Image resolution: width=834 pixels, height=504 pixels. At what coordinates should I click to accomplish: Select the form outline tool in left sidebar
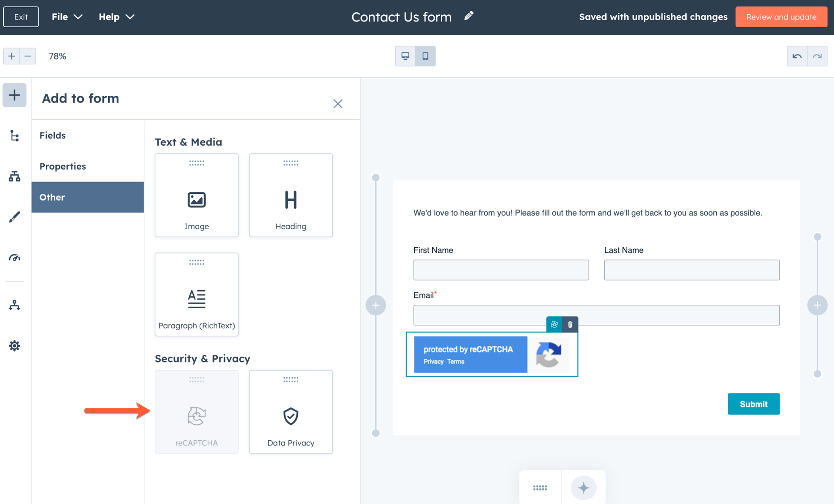14,136
